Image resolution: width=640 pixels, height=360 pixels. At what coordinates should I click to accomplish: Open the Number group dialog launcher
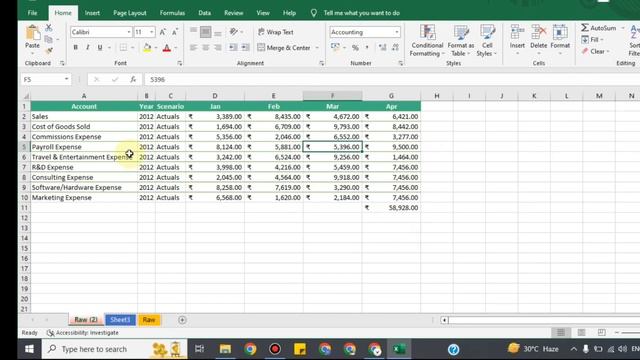(401, 63)
